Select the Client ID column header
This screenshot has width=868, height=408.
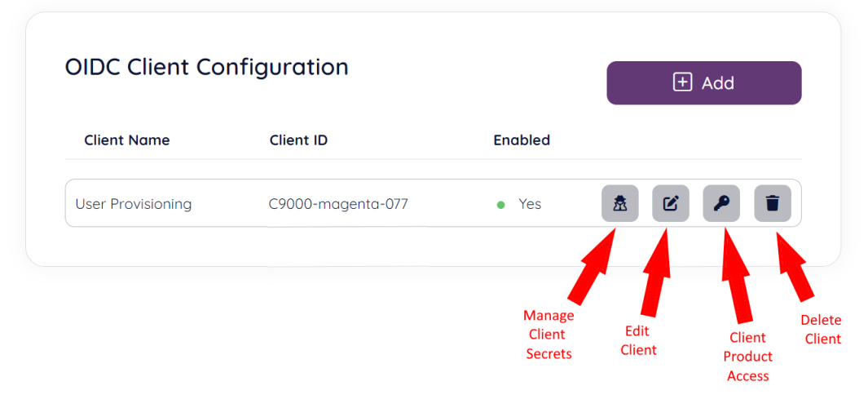[x=298, y=140]
